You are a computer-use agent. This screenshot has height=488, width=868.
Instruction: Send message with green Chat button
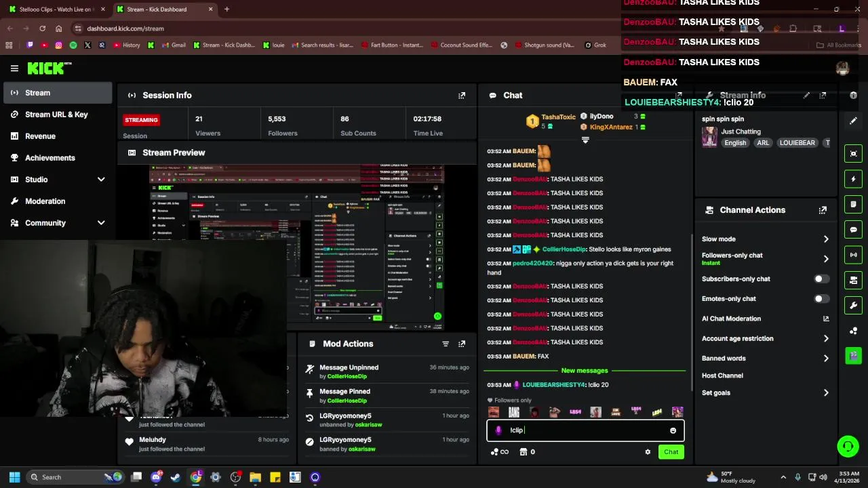pyautogui.click(x=671, y=452)
